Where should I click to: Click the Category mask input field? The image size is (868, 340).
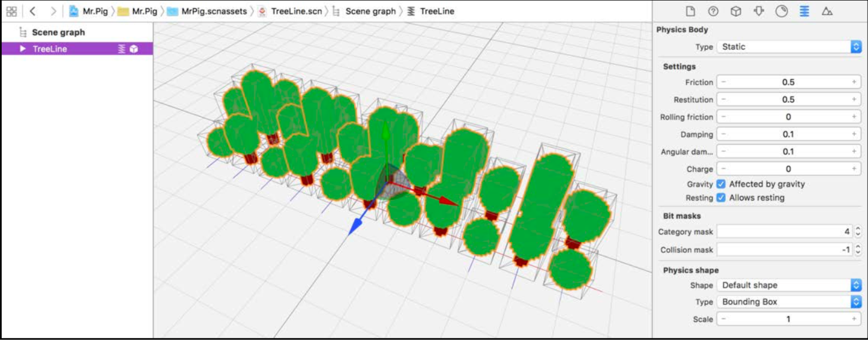point(785,232)
